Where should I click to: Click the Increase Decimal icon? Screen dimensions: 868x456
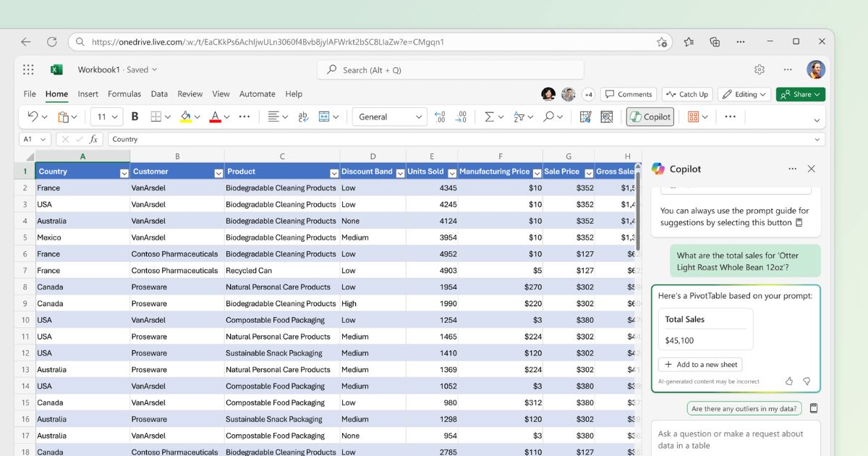[440, 117]
